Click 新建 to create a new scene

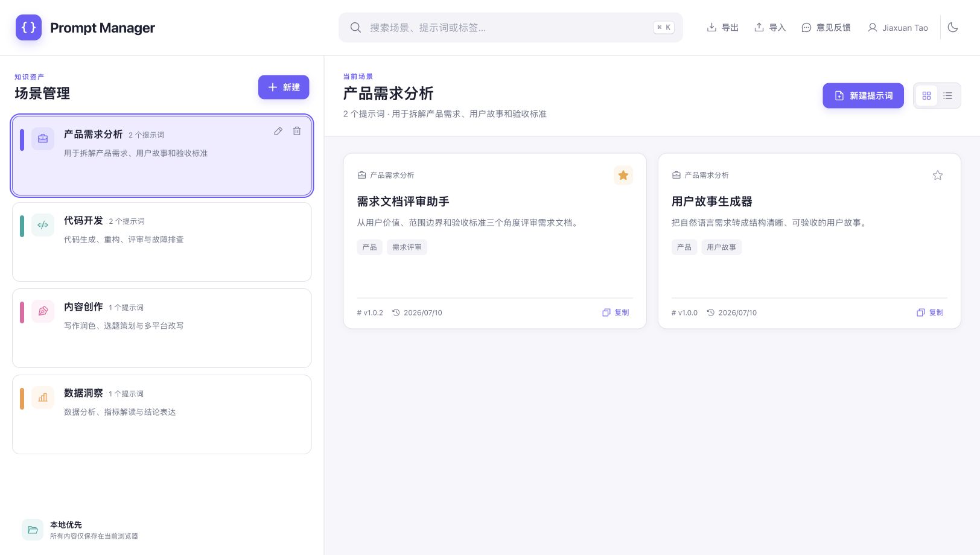click(x=284, y=87)
